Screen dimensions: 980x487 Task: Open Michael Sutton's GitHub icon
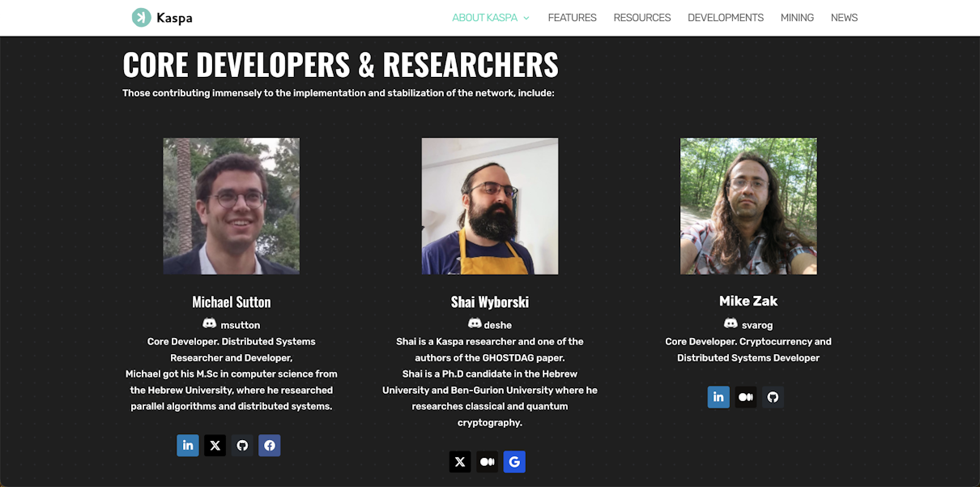pos(242,445)
